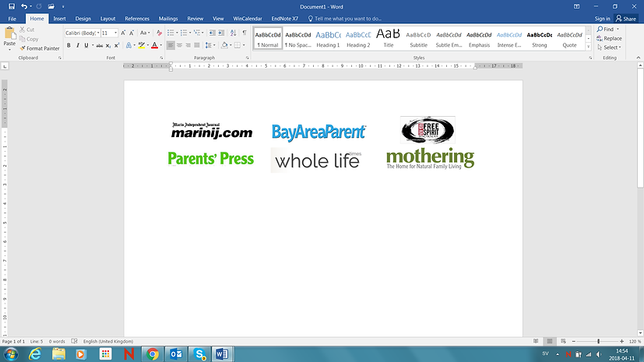The width and height of the screenshot is (644, 362).
Task: Open the Multilevel List icon
Action: pos(199,33)
